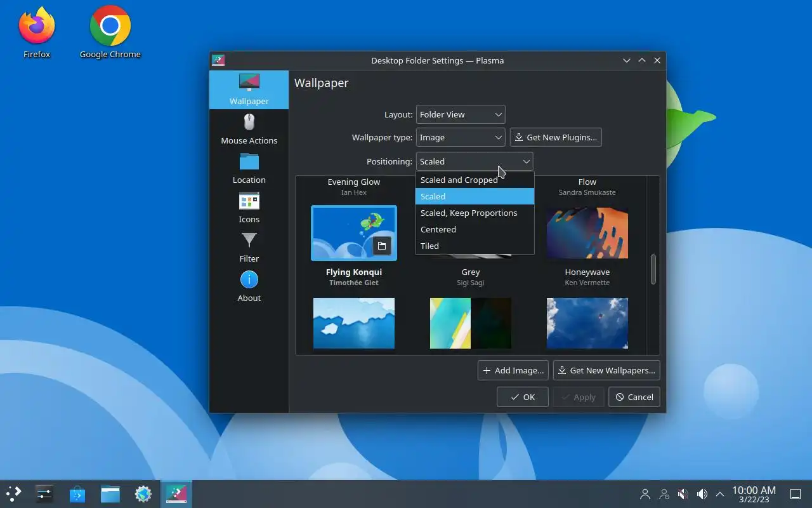812x508 pixels.
Task: Click Get New Plugins button
Action: pos(556,137)
